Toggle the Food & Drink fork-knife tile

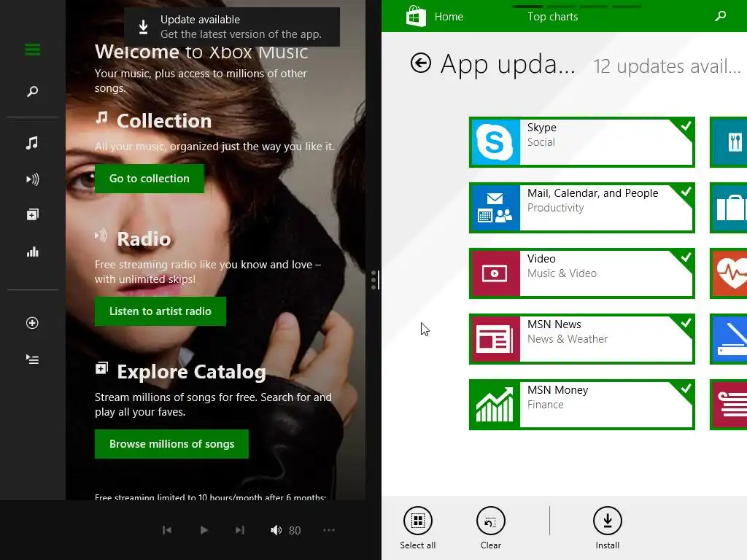729,142
